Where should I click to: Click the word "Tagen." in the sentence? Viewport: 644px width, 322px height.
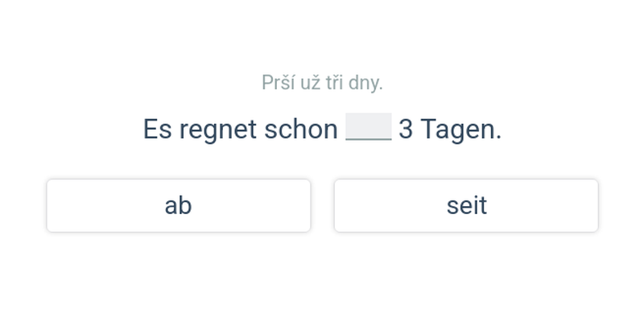461,130
